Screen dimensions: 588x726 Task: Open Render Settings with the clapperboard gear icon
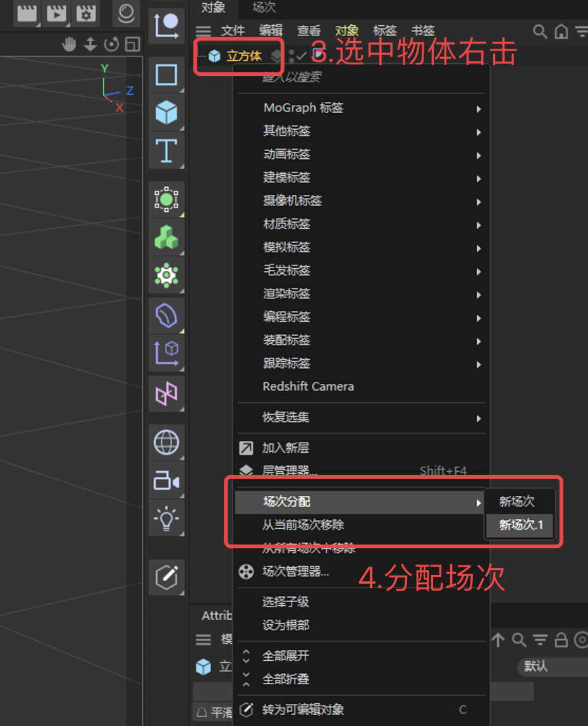click(x=86, y=13)
